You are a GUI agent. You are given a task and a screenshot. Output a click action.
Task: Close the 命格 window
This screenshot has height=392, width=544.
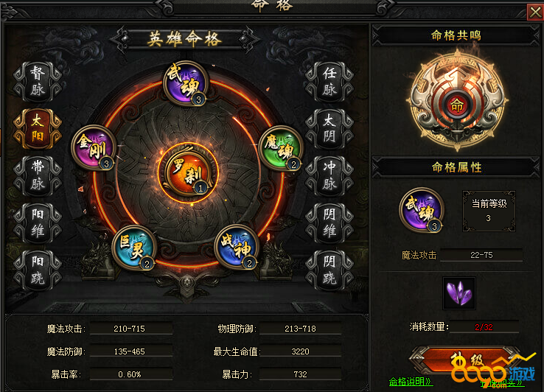coord(535,13)
